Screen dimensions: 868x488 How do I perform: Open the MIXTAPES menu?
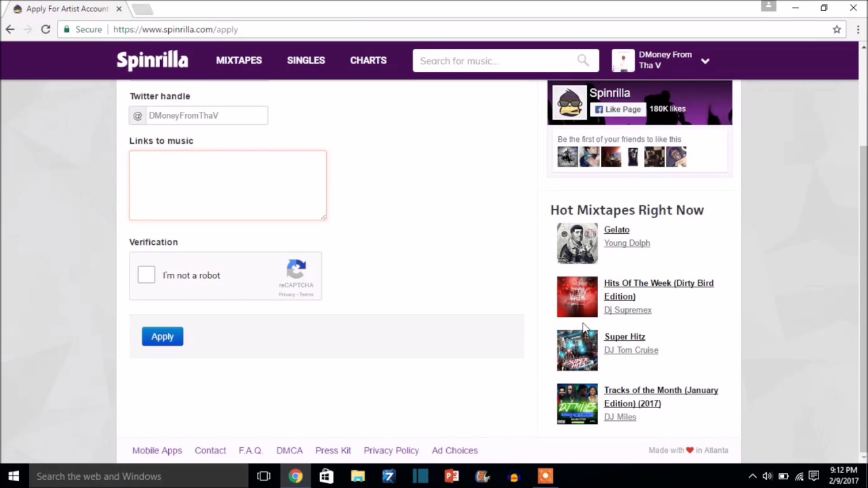239,60
